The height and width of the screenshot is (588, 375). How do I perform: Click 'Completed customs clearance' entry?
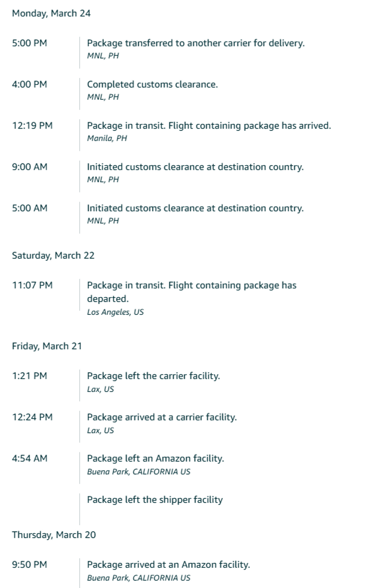point(152,84)
